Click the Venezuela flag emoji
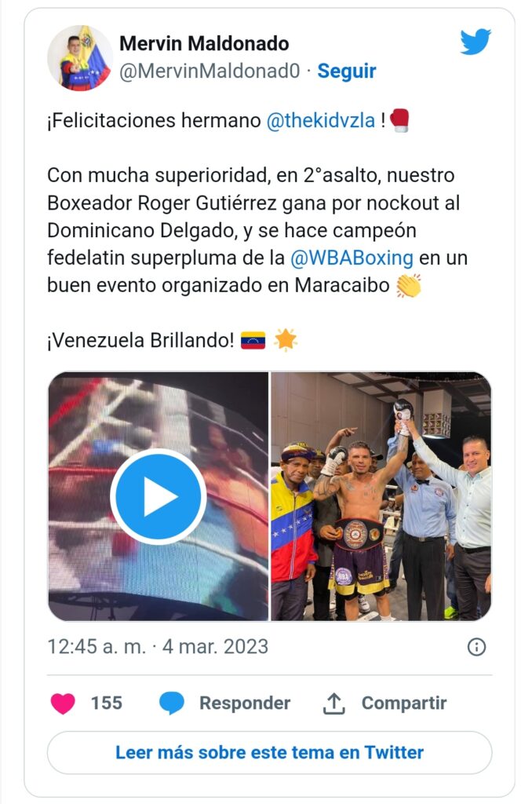Viewport: 532px width, 804px height. pos(253,341)
